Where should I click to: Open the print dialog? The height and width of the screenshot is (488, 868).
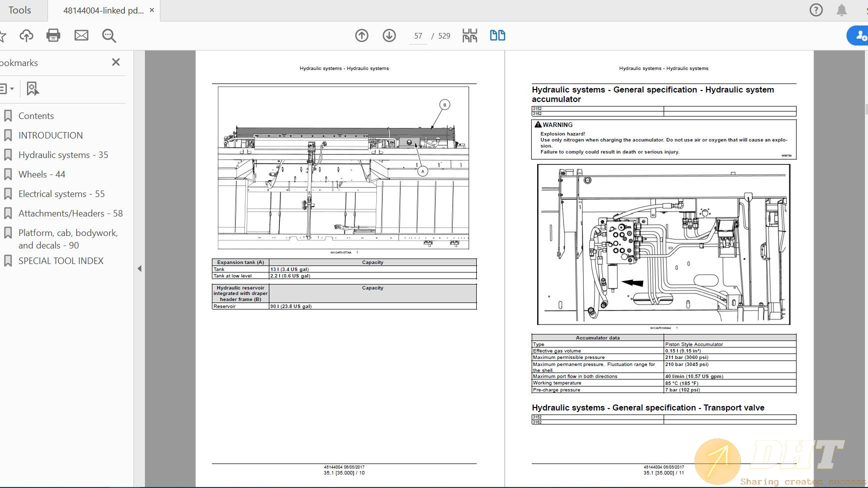(53, 35)
